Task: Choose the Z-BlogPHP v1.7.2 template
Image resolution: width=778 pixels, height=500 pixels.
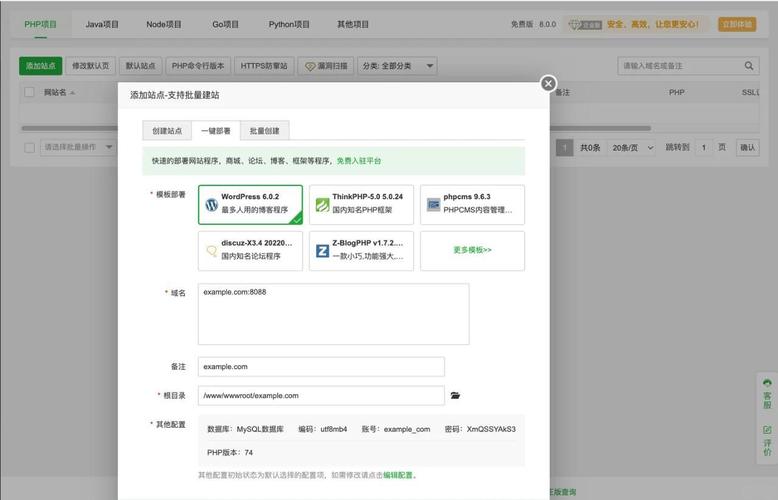Action: 361,250
